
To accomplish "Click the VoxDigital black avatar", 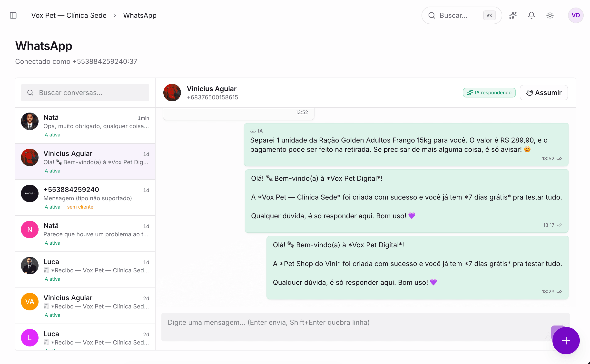I will click(x=30, y=193).
